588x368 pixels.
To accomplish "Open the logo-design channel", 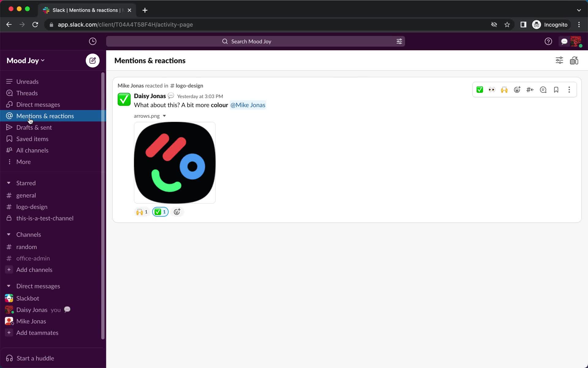I will pos(32,207).
